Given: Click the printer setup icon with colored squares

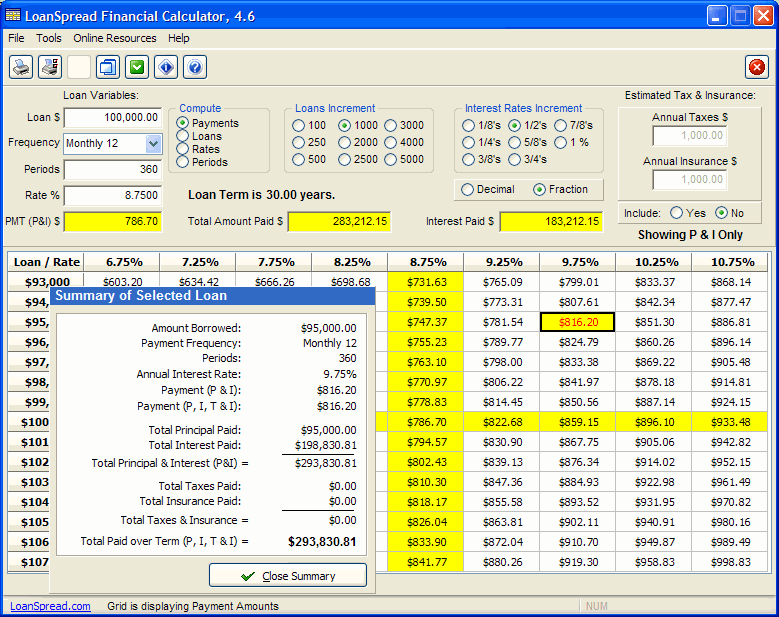Looking at the screenshot, I should pyautogui.click(x=50, y=67).
